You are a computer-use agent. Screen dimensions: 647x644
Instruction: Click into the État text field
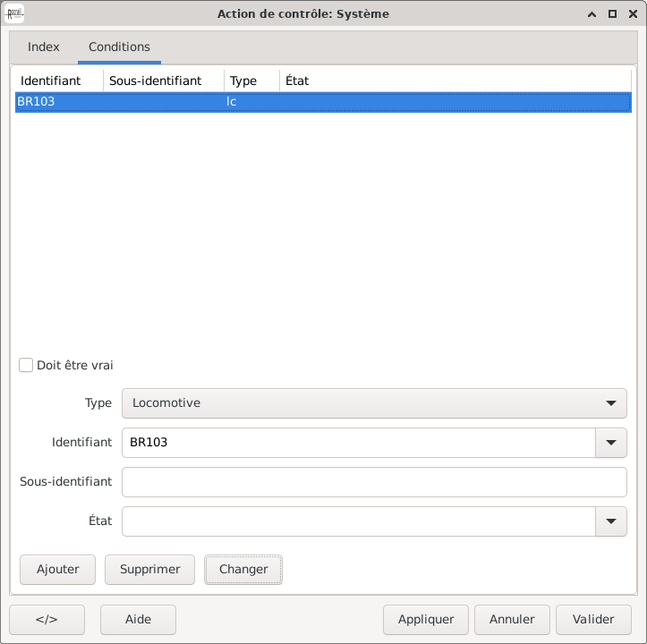[358, 521]
